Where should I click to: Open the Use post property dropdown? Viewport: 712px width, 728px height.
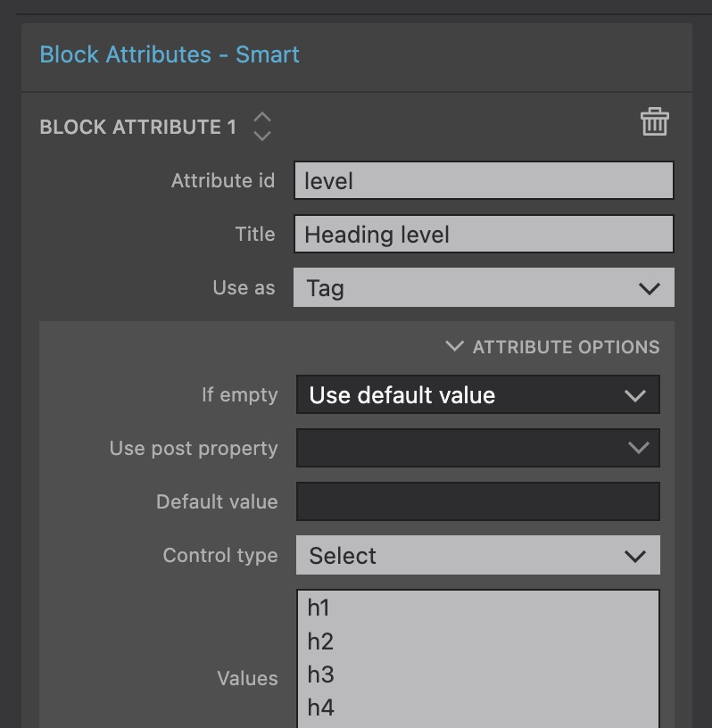coord(478,448)
